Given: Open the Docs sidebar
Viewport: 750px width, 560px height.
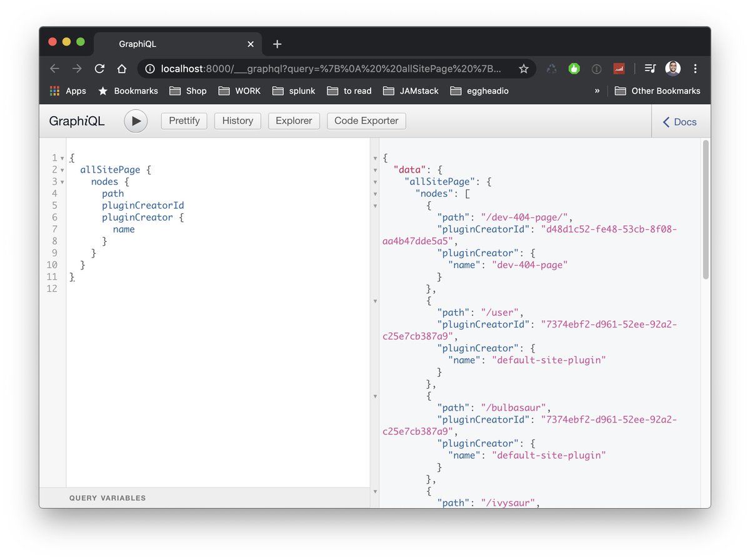Looking at the screenshot, I should click(680, 122).
